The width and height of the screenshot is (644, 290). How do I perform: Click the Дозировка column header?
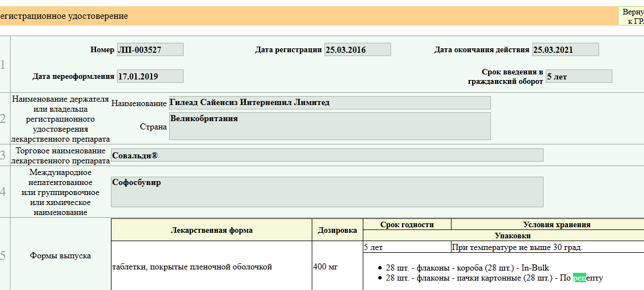[338, 230]
